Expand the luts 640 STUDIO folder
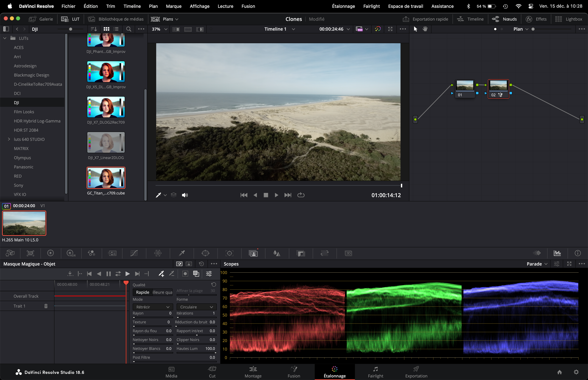588x380 pixels. click(9, 139)
